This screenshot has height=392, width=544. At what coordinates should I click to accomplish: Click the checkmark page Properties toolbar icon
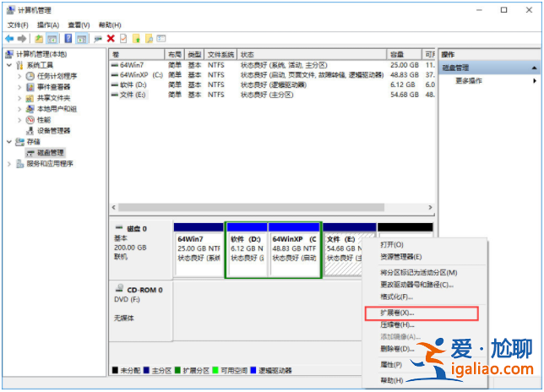point(123,39)
